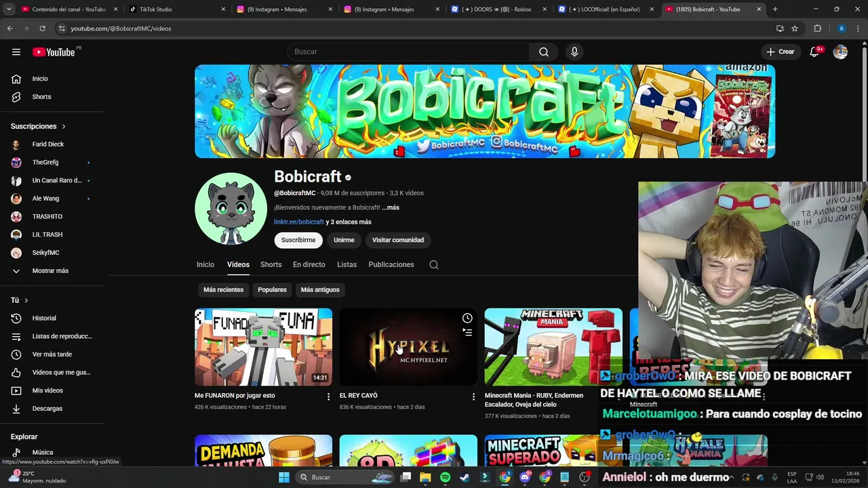Reload the page

(42, 28)
